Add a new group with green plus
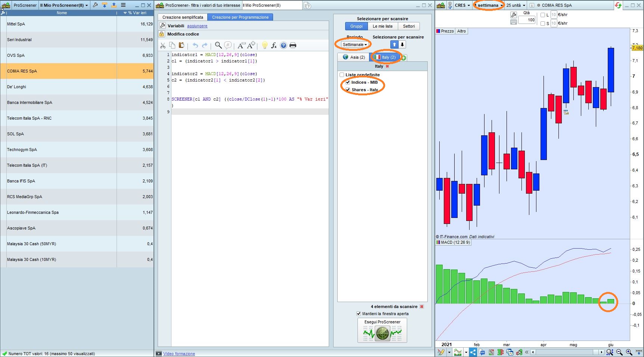The image size is (644, 357). [x=404, y=58]
